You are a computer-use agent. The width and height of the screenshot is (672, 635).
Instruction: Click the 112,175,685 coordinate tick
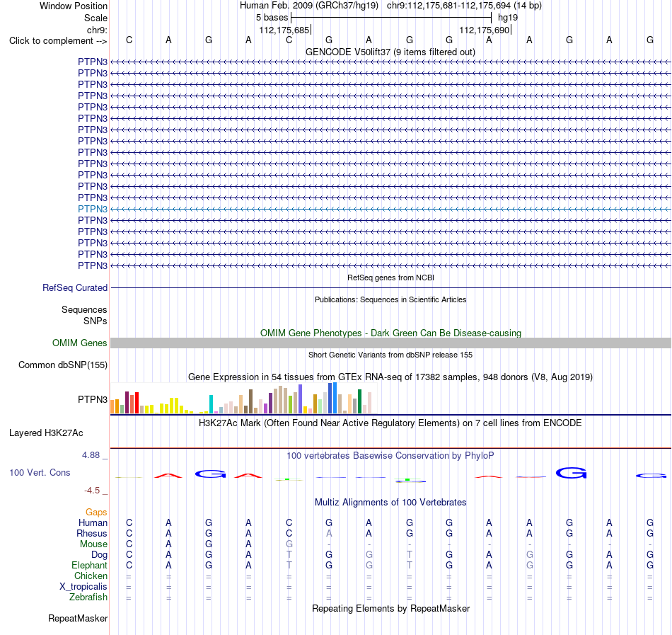(x=284, y=30)
